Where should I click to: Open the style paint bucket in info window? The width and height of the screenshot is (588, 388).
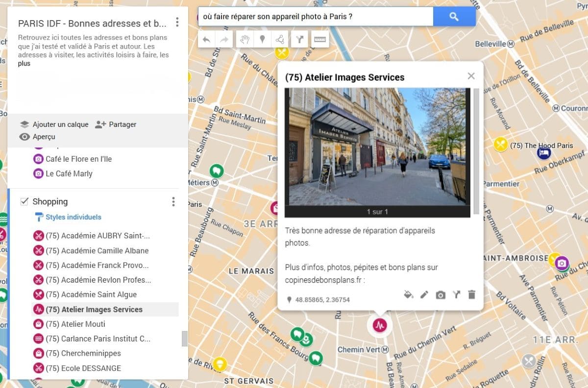point(408,295)
